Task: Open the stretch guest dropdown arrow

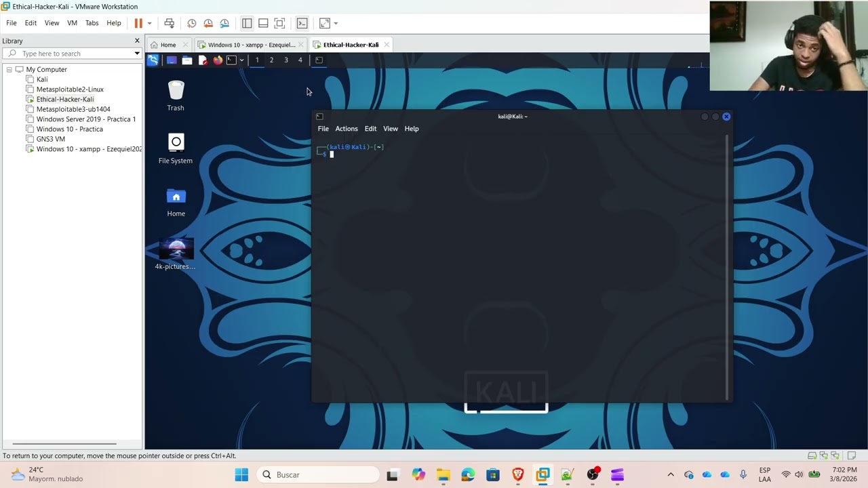Action: [x=336, y=23]
